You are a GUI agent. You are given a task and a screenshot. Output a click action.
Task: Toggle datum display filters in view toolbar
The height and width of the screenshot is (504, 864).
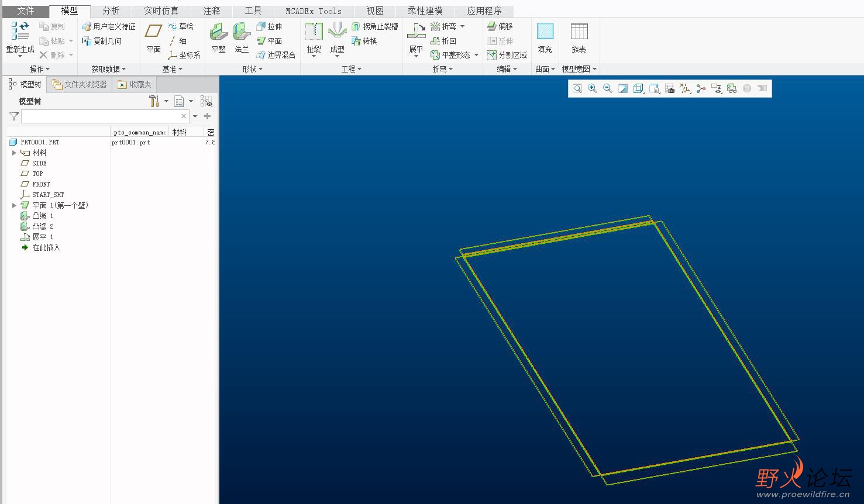tap(685, 88)
